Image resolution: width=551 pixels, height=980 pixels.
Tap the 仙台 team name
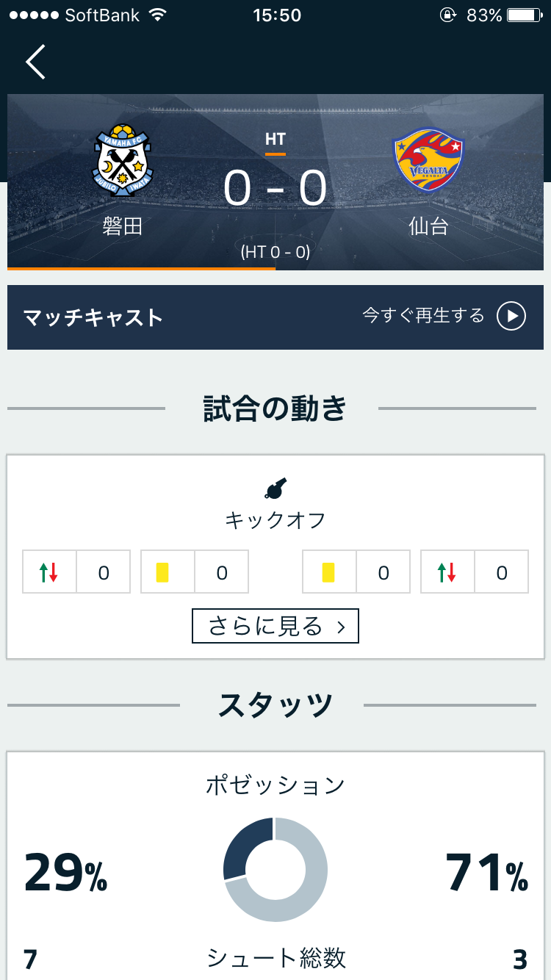428,226
